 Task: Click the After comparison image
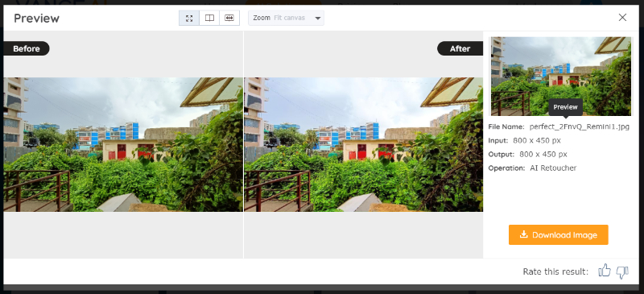pyautogui.click(x=364, y=144)
